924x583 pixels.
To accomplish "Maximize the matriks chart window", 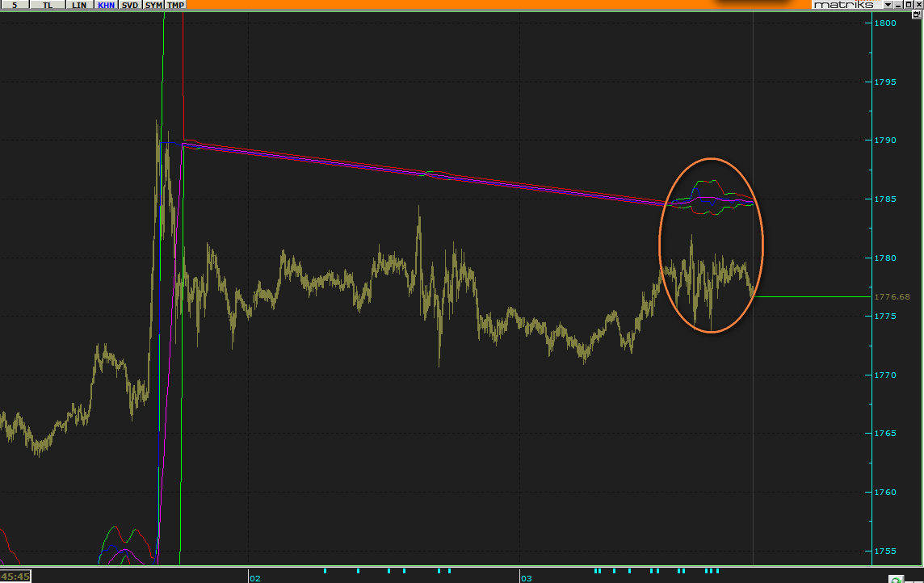I will click(908, 5).
